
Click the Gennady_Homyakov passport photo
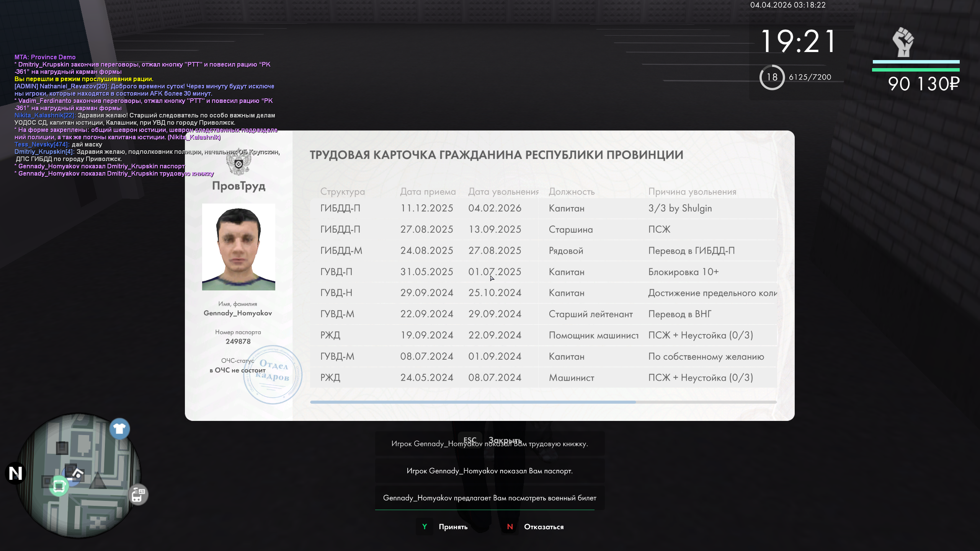pos(238,247)
